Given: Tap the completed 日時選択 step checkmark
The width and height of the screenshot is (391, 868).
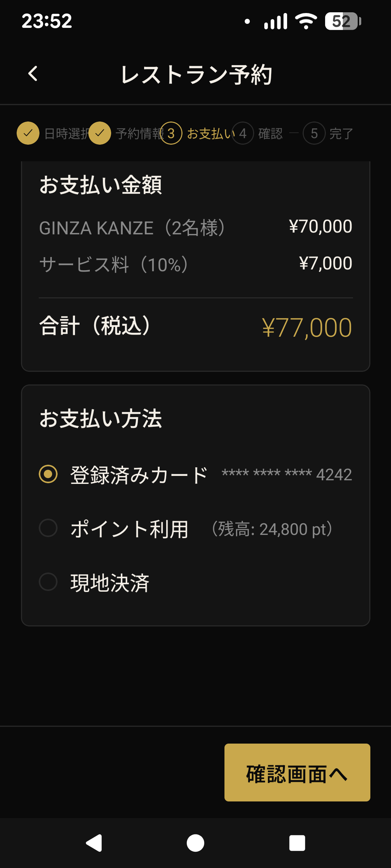Looking at the screenshot, I should click(x=28, y=133).
